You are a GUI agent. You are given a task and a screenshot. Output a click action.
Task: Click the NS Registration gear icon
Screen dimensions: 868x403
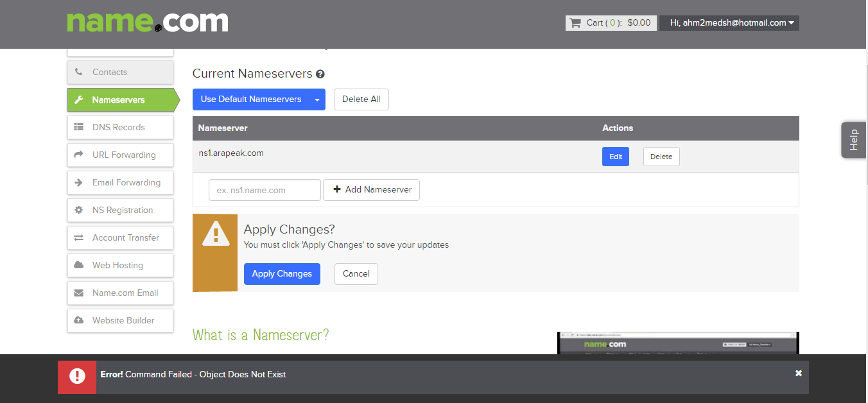[79, 210]
